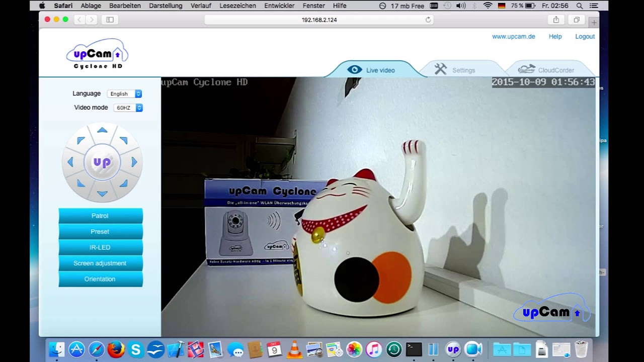Open the Fenster menu
The image size is (644, 362).
coord(313,6)
